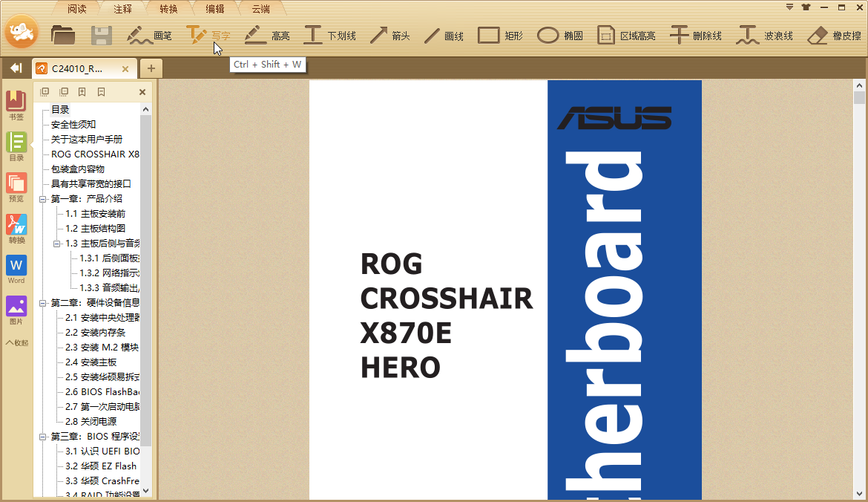Collapse sidebar with the back arrow icon

point(16,68)
